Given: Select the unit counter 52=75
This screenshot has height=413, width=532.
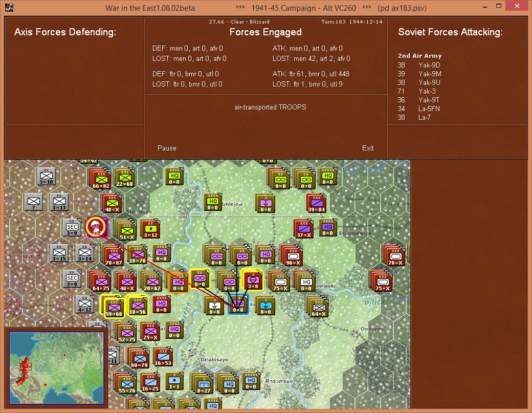Looking at the screenshot, I should [x=126, y=333].
